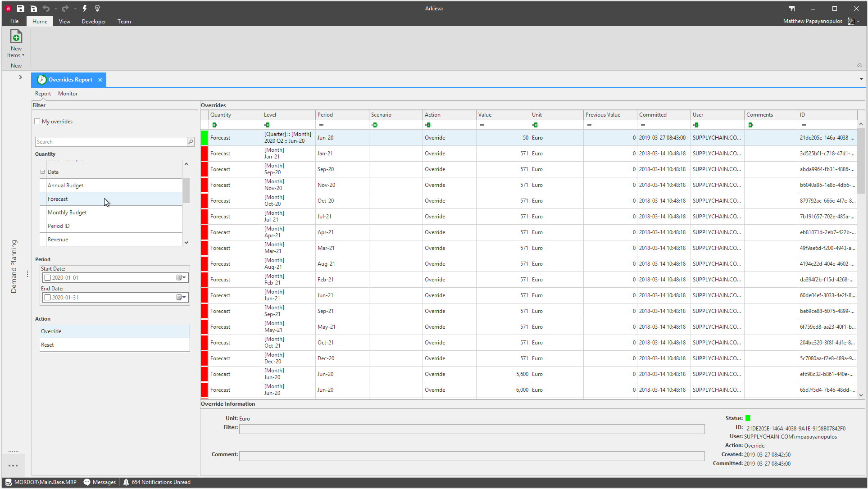Click the User column filter icon

[x=696, y=125]
